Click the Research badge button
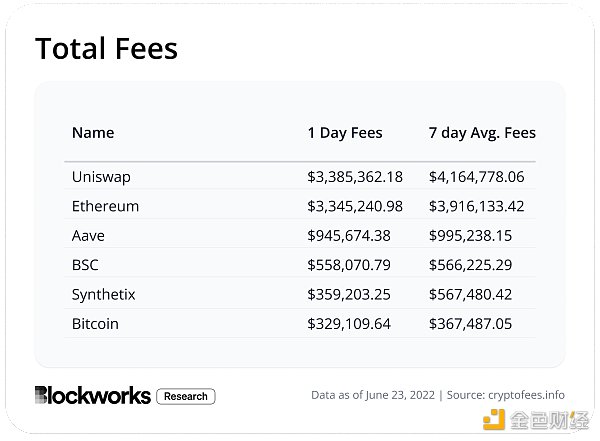 (x=186, y=396)
